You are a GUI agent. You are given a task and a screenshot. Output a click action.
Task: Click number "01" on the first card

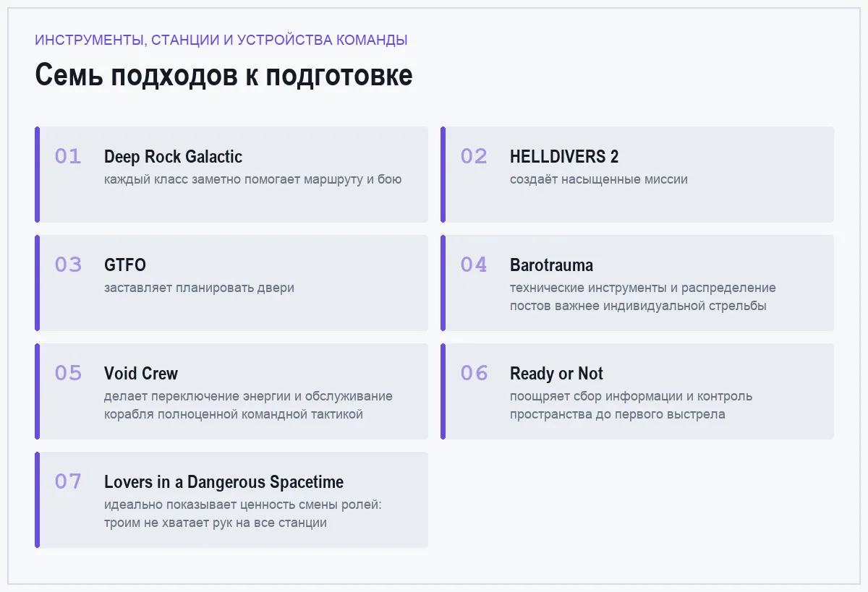point(68,156)
